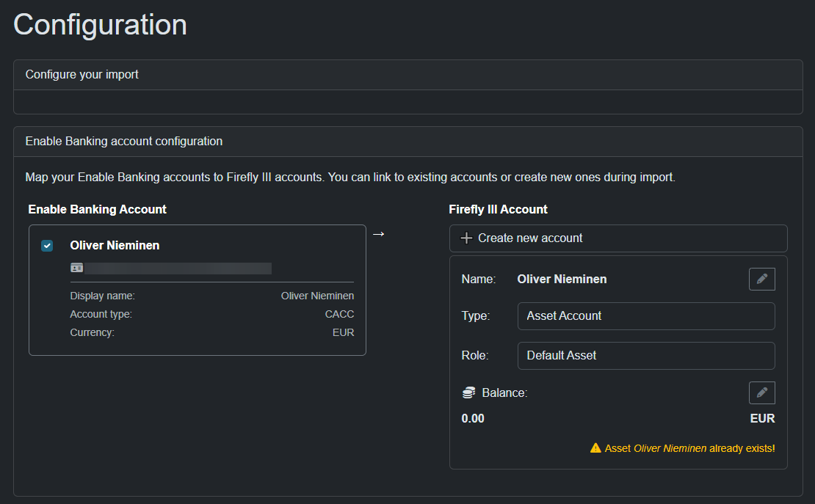The height and width of the screenshot is (504, 815).
Task: Select the Oliver Nieminen account card
Action: (197, 289)
